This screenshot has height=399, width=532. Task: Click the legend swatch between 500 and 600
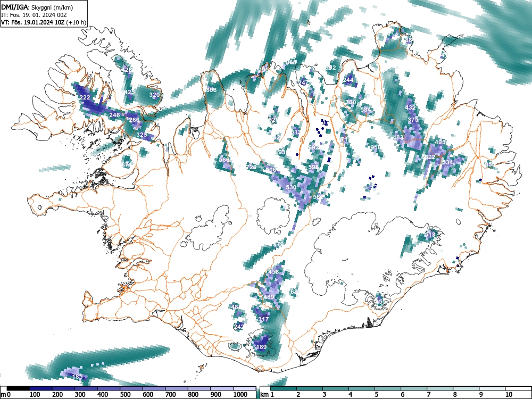coord(131,388)
